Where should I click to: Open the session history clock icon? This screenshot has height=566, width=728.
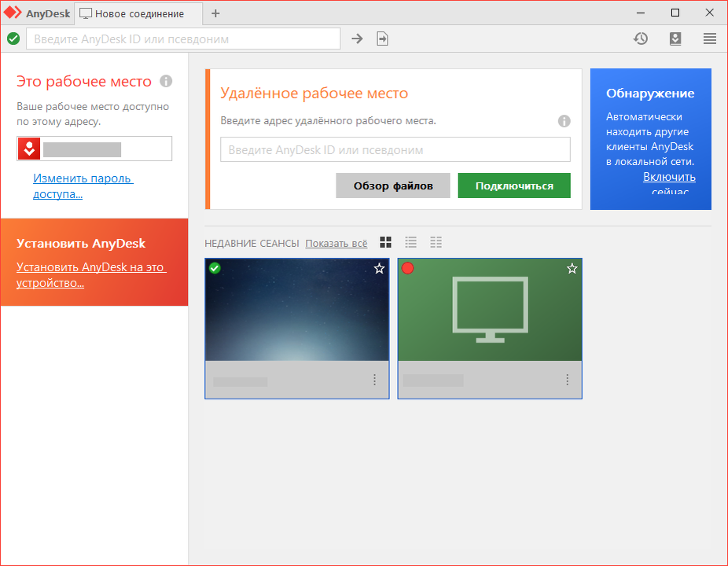tap(641, 39)
